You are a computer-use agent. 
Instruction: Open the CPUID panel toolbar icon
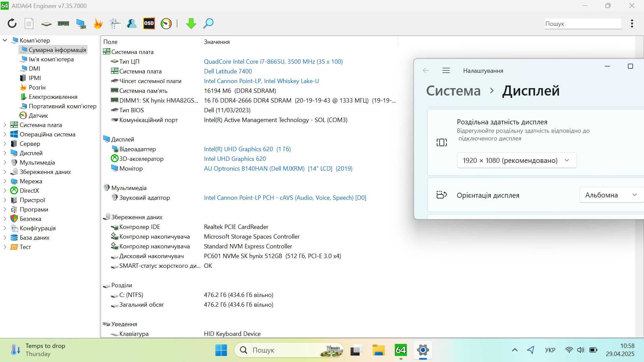[x=115, y=23]
